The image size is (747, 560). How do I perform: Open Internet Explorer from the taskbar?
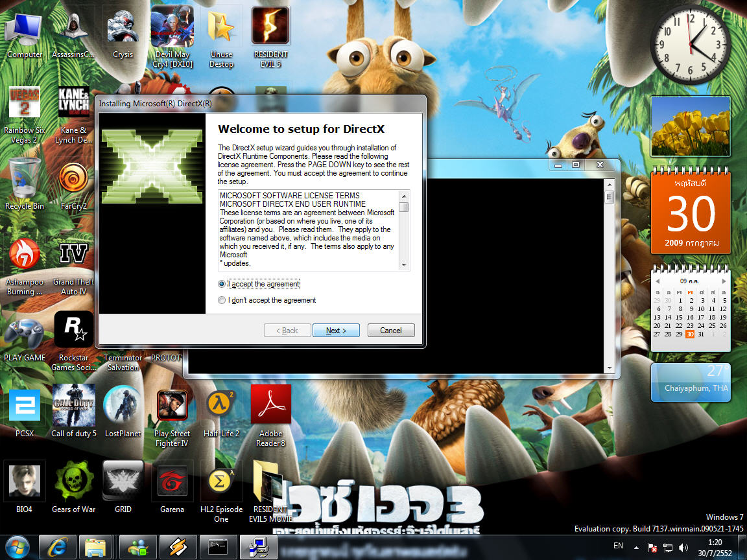point(56,547)
